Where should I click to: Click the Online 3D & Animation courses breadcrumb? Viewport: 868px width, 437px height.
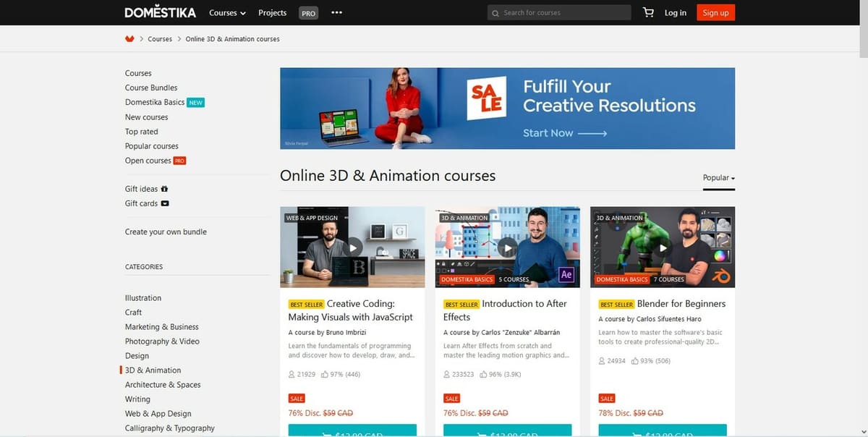tap(232, 39)
